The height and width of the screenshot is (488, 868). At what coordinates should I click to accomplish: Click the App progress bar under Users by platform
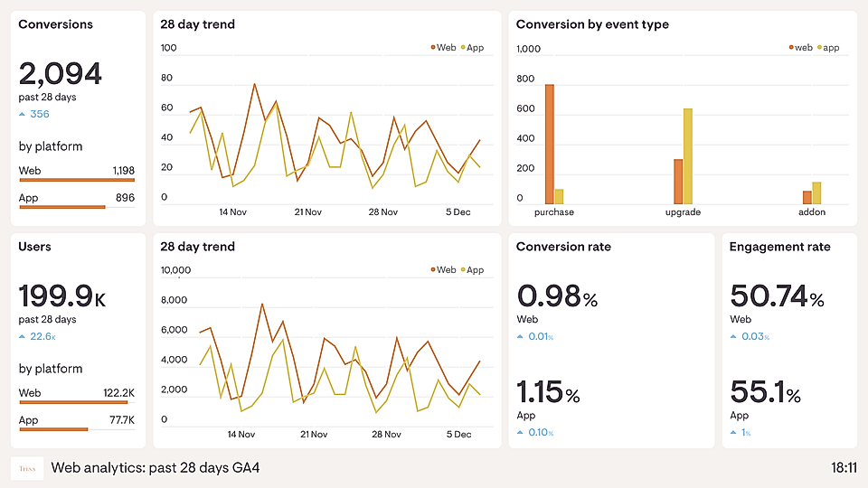coord(53,429)
